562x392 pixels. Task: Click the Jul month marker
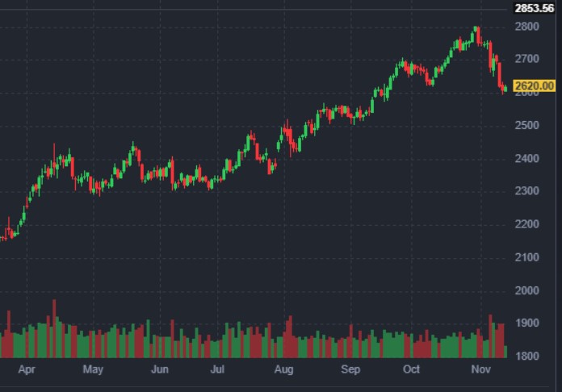tap(217, 370)
